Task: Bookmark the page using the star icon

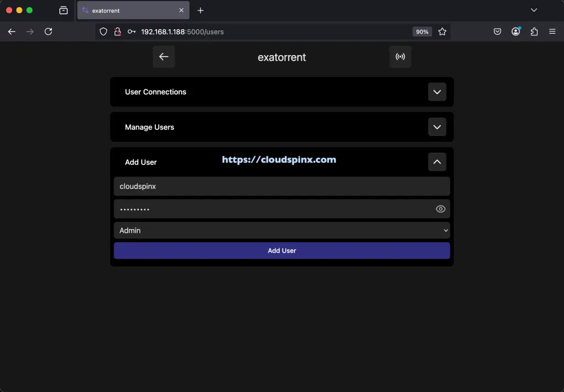Action: (x=442, y=31)
